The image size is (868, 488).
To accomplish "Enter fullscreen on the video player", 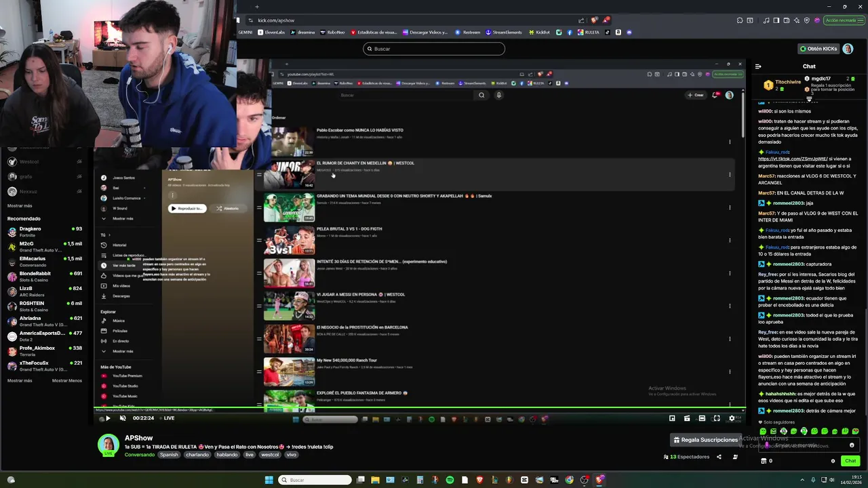I will click(716, 418).
